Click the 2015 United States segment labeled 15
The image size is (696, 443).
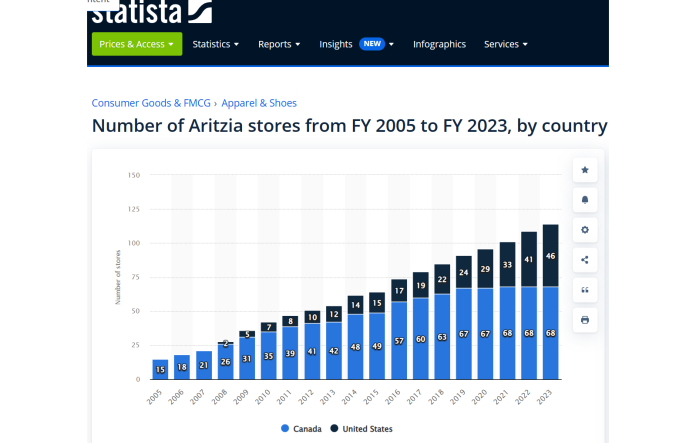tap(377, 303)
